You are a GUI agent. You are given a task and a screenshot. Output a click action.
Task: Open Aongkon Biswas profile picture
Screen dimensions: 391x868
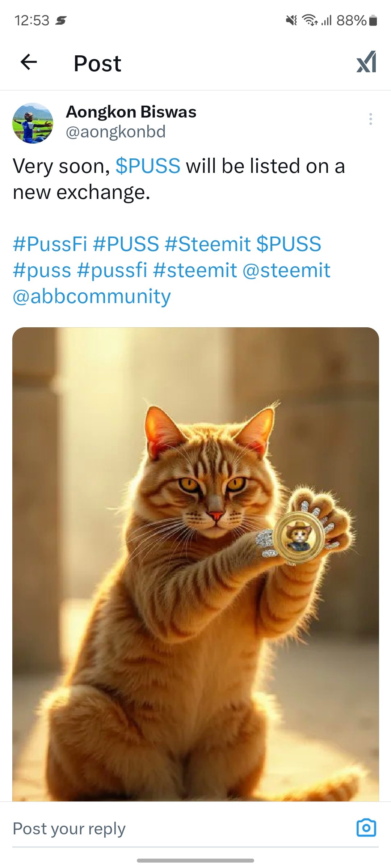33,123
